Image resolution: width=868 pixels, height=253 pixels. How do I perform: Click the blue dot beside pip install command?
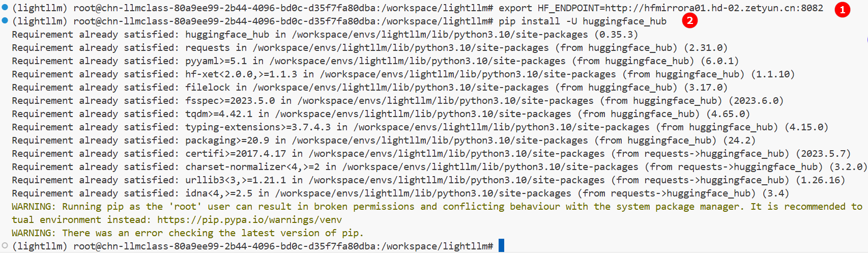click(x=5, y=20)
